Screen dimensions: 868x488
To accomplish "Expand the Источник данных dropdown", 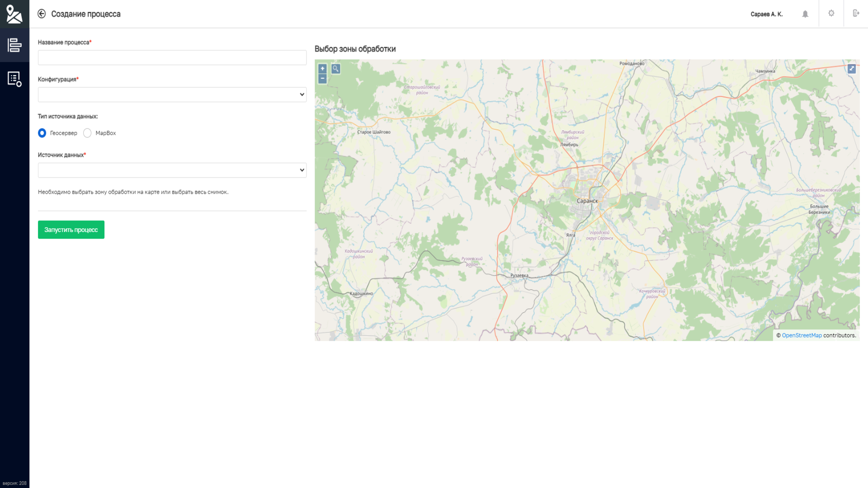I will tap(172, 170).
